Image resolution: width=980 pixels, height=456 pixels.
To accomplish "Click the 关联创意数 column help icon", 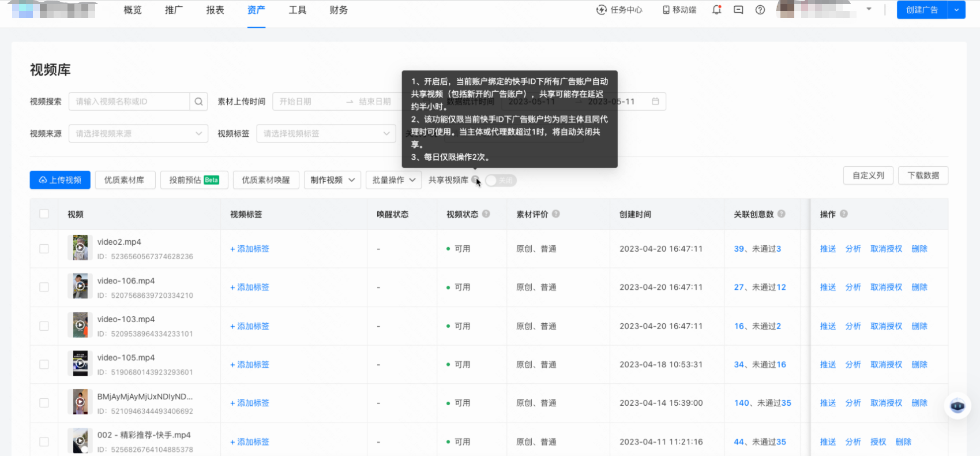I will (x=782, y=214).
